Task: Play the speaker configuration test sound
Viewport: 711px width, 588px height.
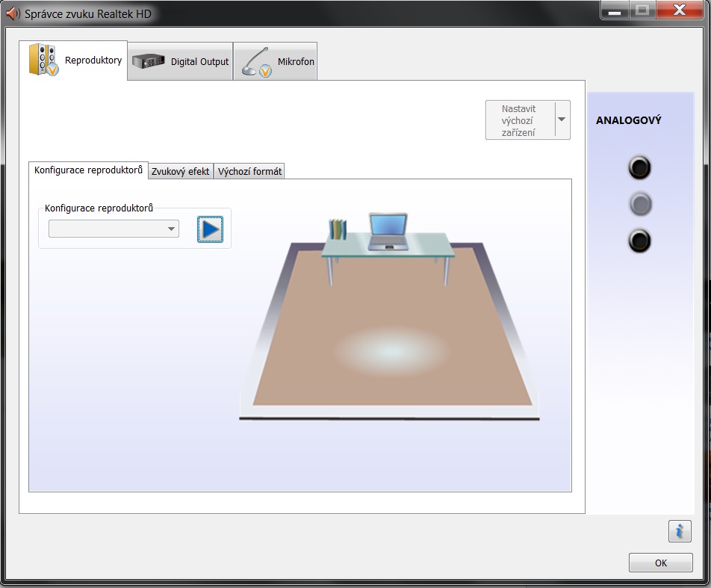Action: point(210,229)
